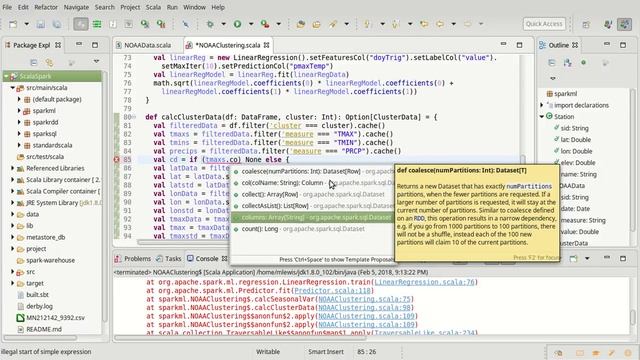
Task: Click the New file wizard icon
Action: click(13, 24)
